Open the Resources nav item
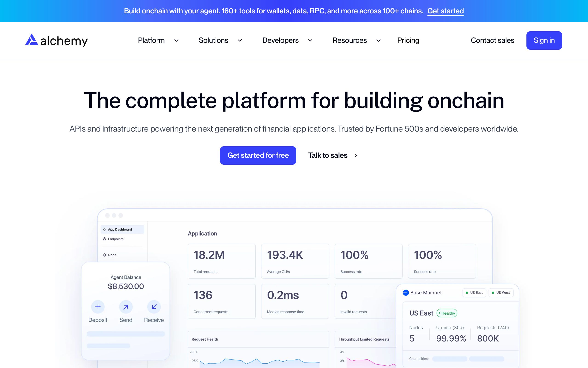 (350, 40)
